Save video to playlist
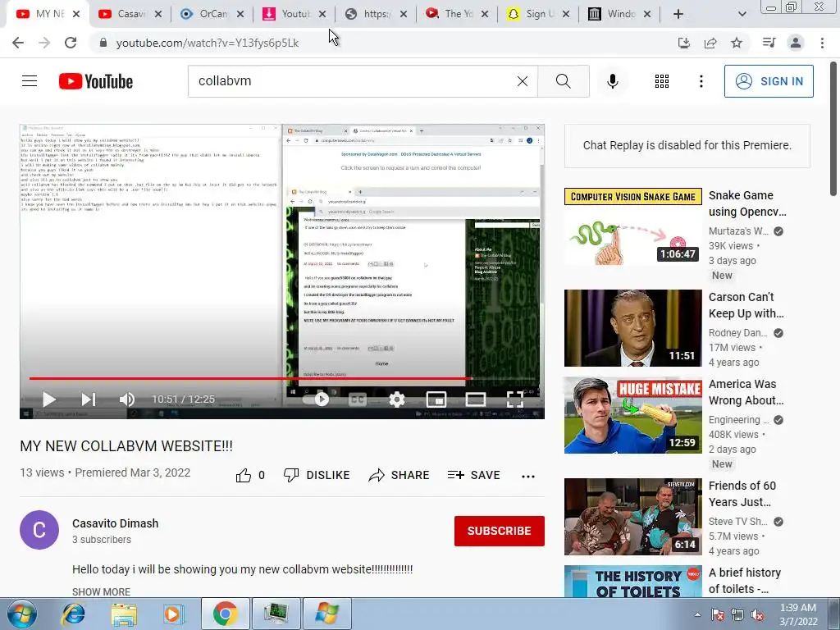840x630 pixels. (473, 475)
